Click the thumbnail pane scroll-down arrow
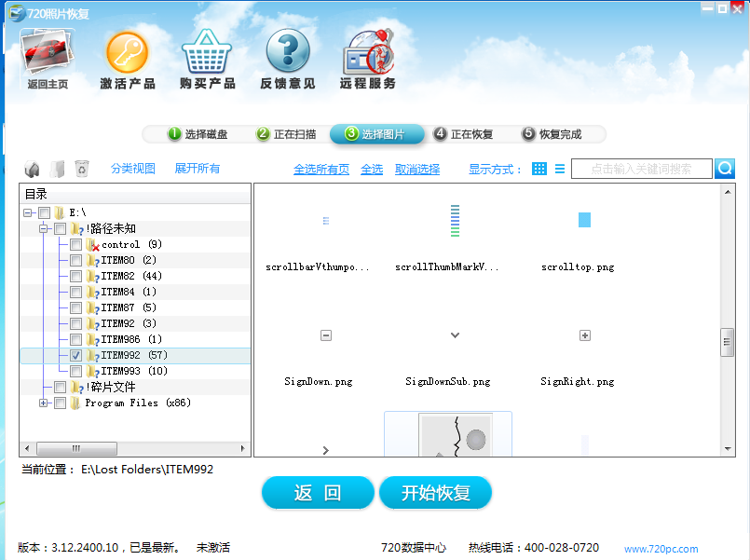This screenshot has height=560, width=750. 728,448
